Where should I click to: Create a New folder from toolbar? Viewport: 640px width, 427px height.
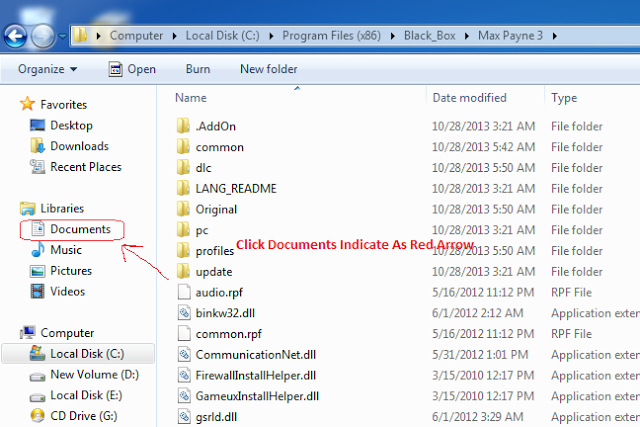click(x=269, y=69)
